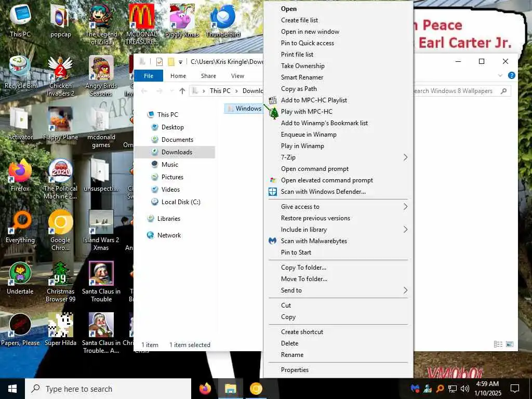Launch the Flappy Plane shortcut

60,124
